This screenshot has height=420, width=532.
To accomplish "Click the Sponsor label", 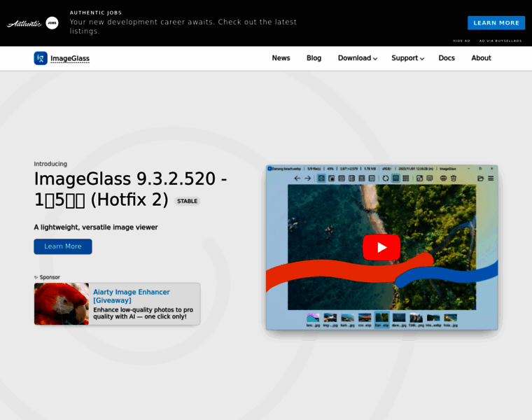I will click(47, 277).
